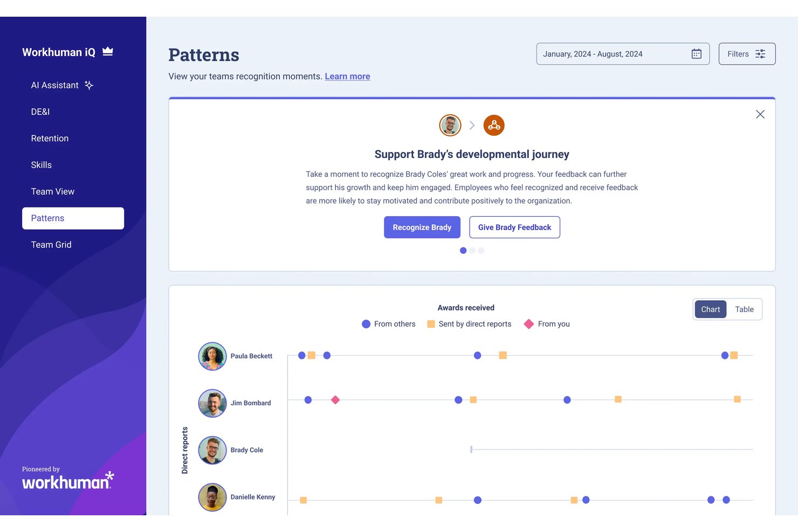Click the name Brady Cole
This screenshot has width=798, height=532.
247,450
